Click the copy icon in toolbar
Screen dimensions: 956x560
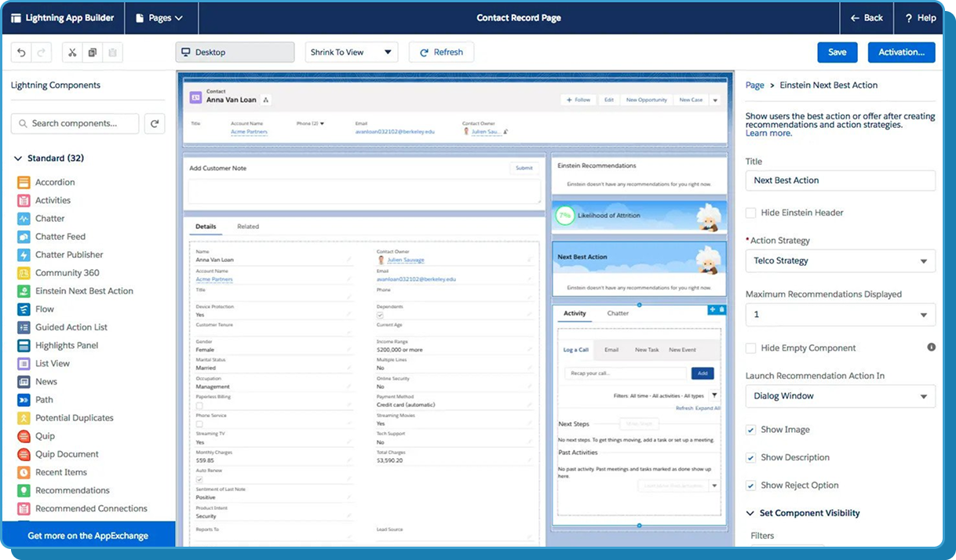point(93,53)
